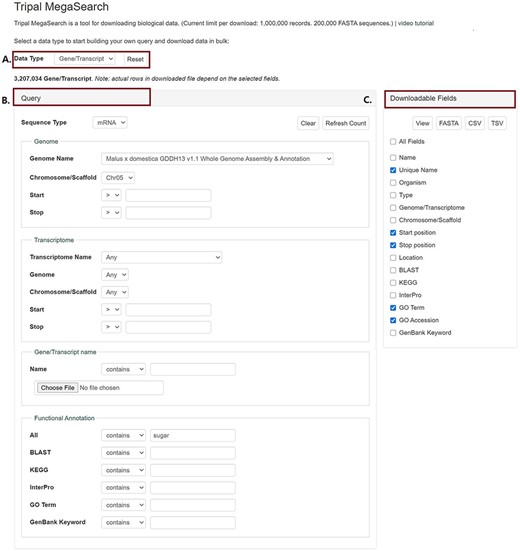Image resolution: width=520 pixels, height=551 pixels.
Task: Check the All Fields checkbox
Action: pyautogui.click(x=393, y=142)
